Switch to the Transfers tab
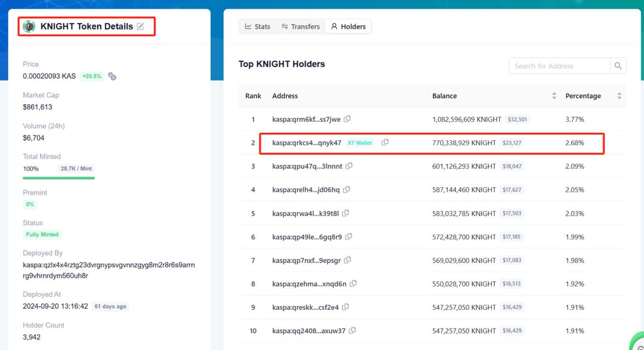The image size is (644, 350). coord(301,26)
